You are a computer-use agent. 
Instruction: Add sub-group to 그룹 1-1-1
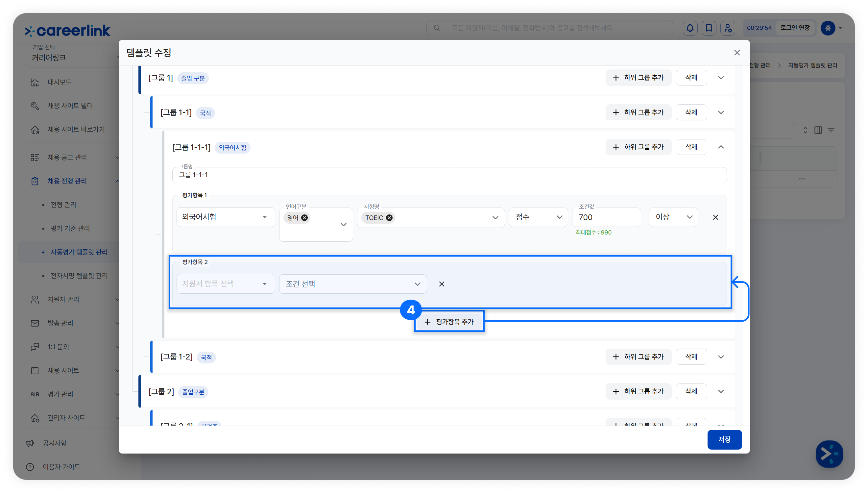point(638,147)
